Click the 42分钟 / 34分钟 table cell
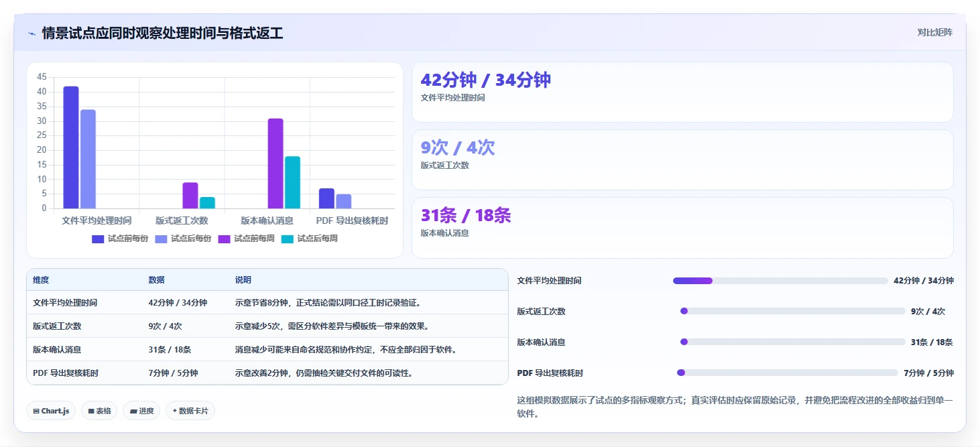 pos(178,303)
